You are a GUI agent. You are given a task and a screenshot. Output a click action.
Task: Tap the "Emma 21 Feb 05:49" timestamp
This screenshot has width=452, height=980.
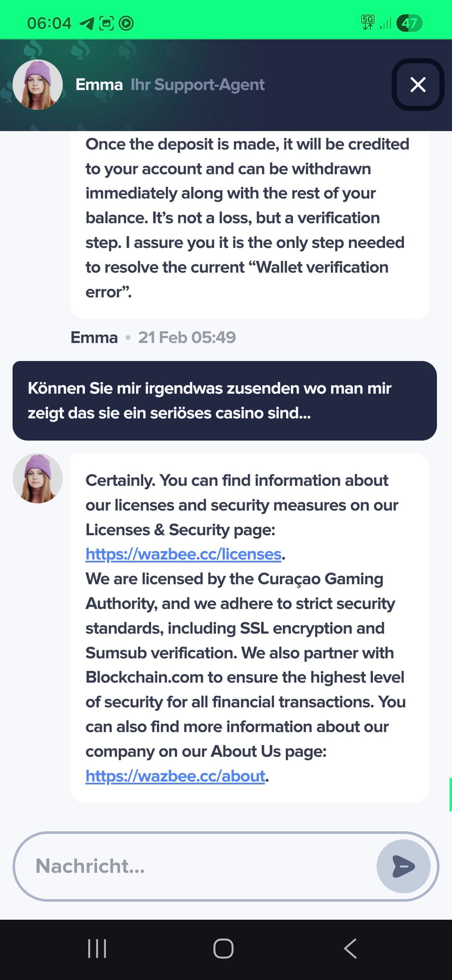153,338
